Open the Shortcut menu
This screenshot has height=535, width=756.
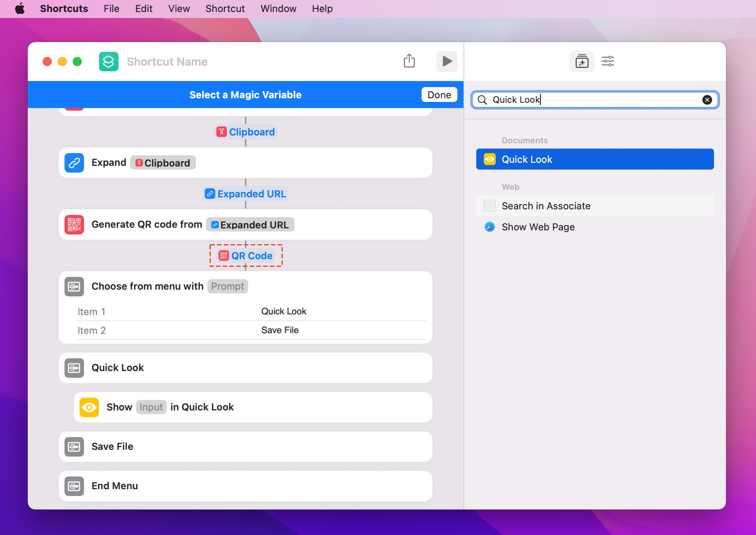click(225, 9)
